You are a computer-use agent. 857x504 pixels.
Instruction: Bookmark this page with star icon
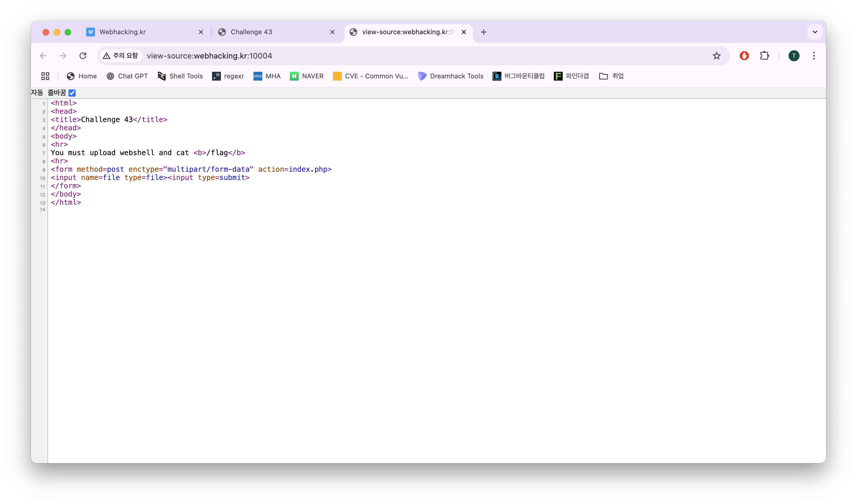[x=716, y=56]
